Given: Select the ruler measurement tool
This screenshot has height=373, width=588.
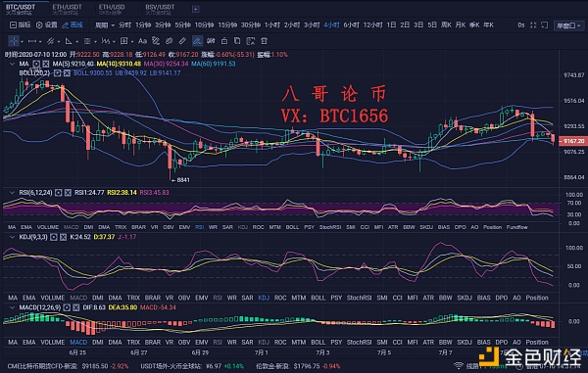Looking at the screenshot, I should [x=182, y=41].
